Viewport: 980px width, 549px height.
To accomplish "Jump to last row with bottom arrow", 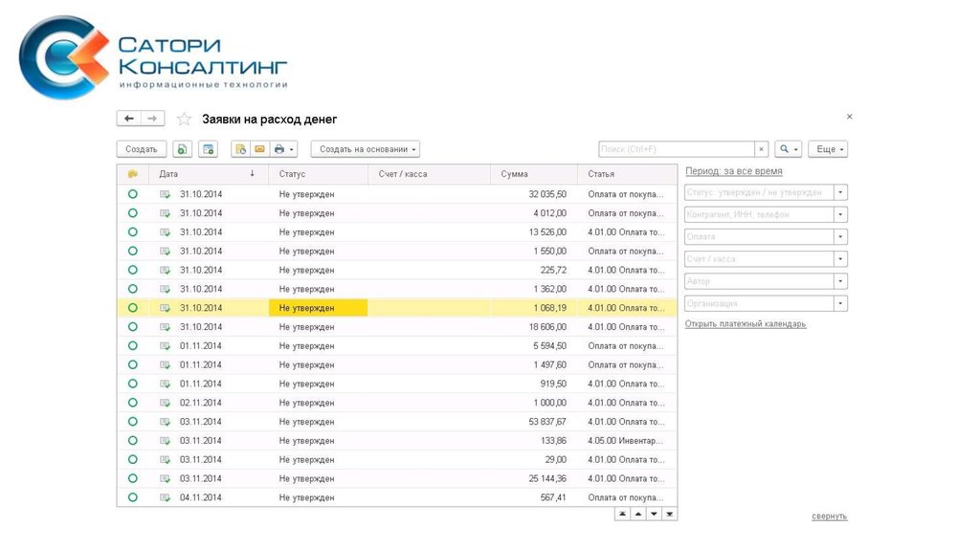I will 670,515.
